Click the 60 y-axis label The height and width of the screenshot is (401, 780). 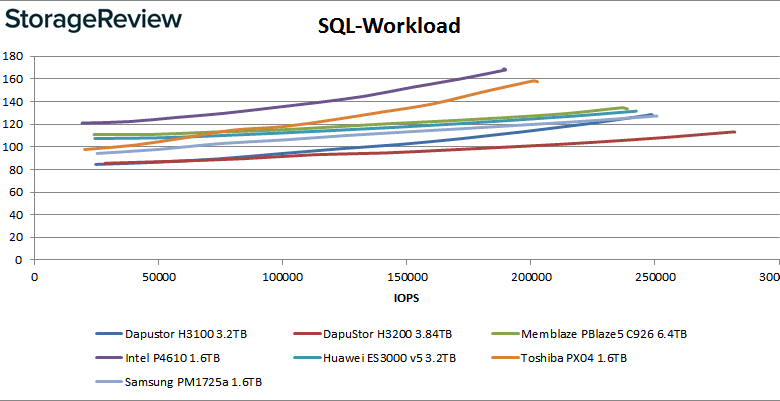point(15,192)
